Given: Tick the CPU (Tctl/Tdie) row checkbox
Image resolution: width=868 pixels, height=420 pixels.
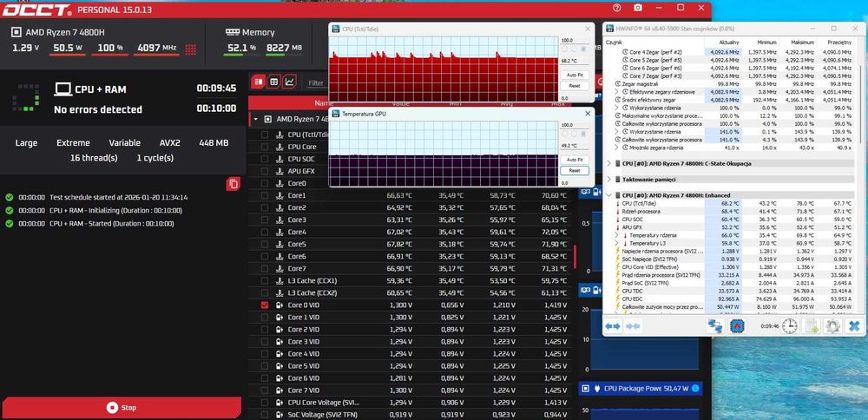Looking at the screenshot, I should point(264,135).
